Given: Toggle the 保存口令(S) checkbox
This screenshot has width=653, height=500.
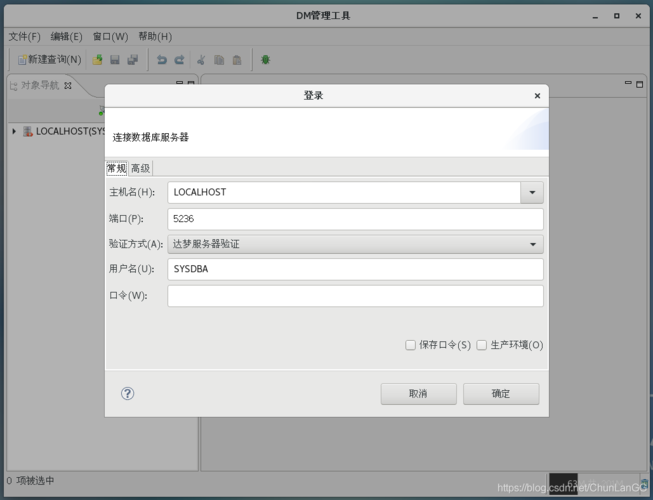Looking at the screenshot, I should point(410,345).
